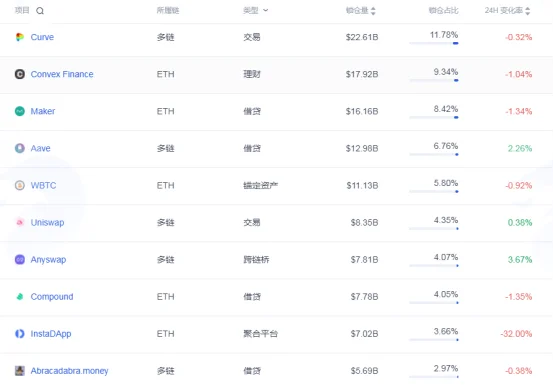Click the 所属链 column header
The image size is (554, 389).
(x=168, y=11)
